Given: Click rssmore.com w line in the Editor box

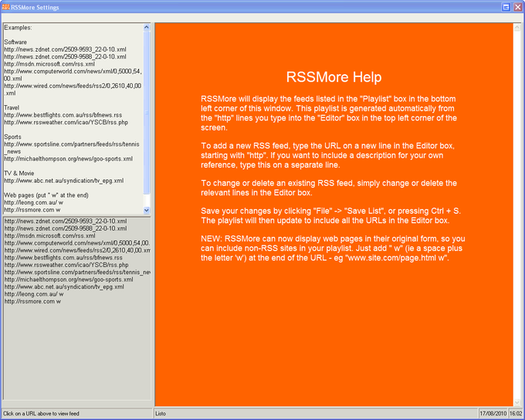Looking at the screenshot, I should coord(32,210).
